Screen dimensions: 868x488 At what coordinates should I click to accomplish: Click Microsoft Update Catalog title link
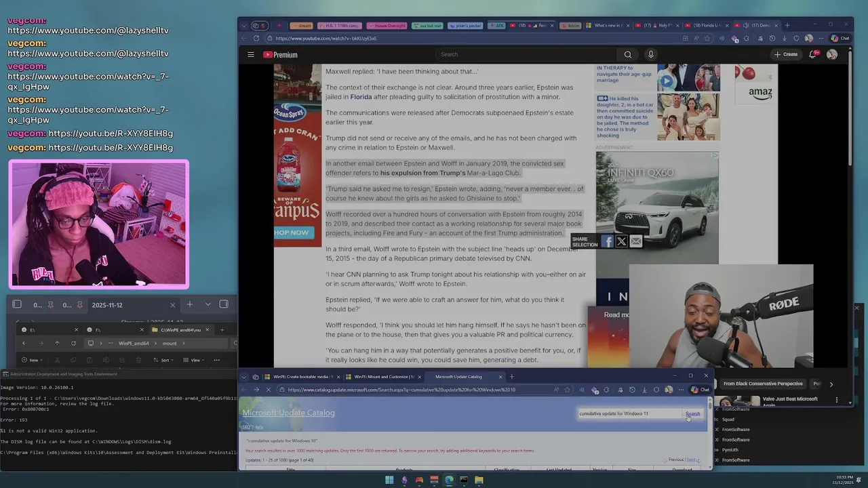pos(289,413)
